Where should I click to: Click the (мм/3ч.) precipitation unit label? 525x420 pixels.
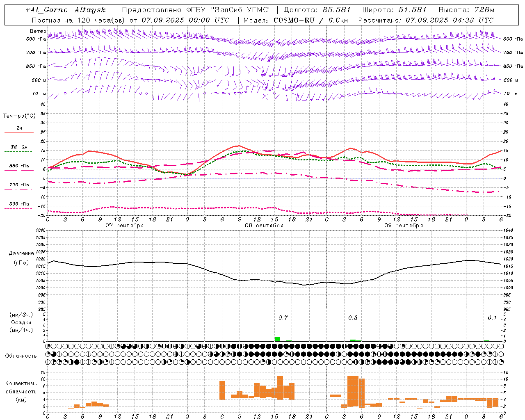tap(21, 315)
